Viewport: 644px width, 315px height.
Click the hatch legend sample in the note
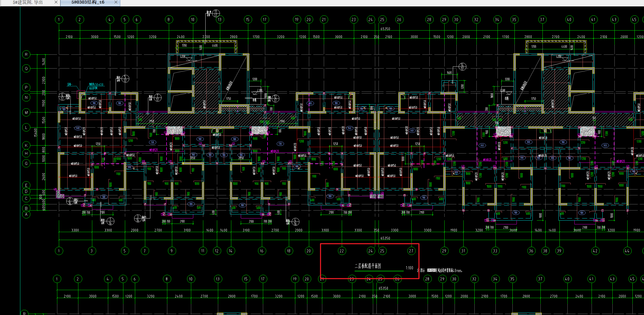pyautogui.click(x=431, y=270)
